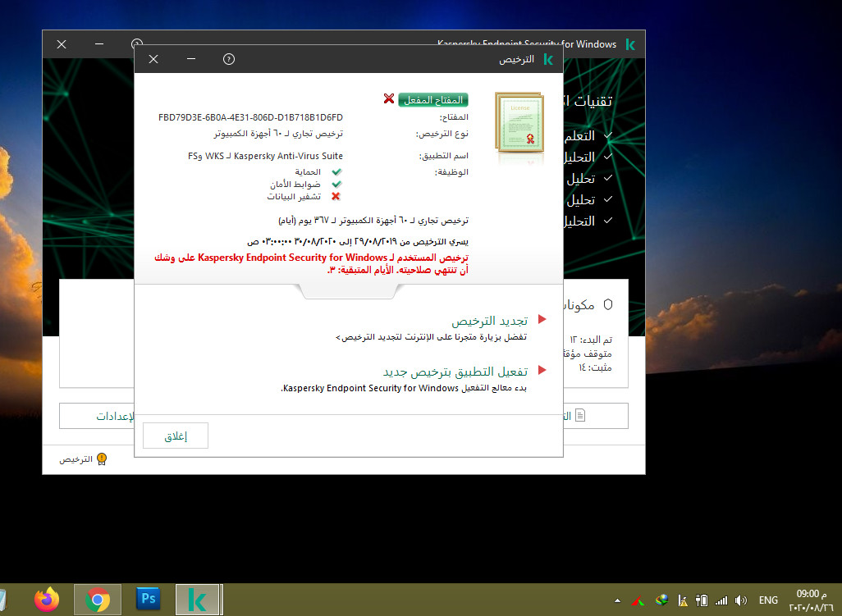Screen dimensions: 842x616
Task: Expand the collapse handle below license details
Action: [x=348, y=292]
